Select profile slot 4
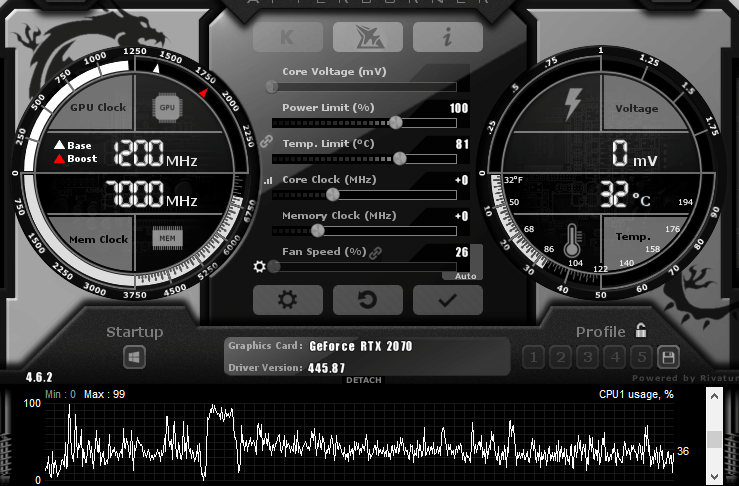This screenshot has height=486, width=739. 615,357
